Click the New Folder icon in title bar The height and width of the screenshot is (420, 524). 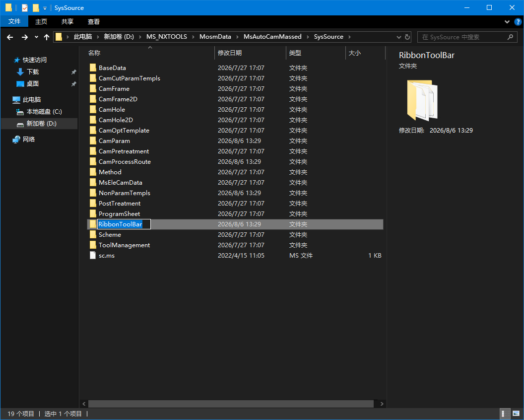(x=36, y=7)
